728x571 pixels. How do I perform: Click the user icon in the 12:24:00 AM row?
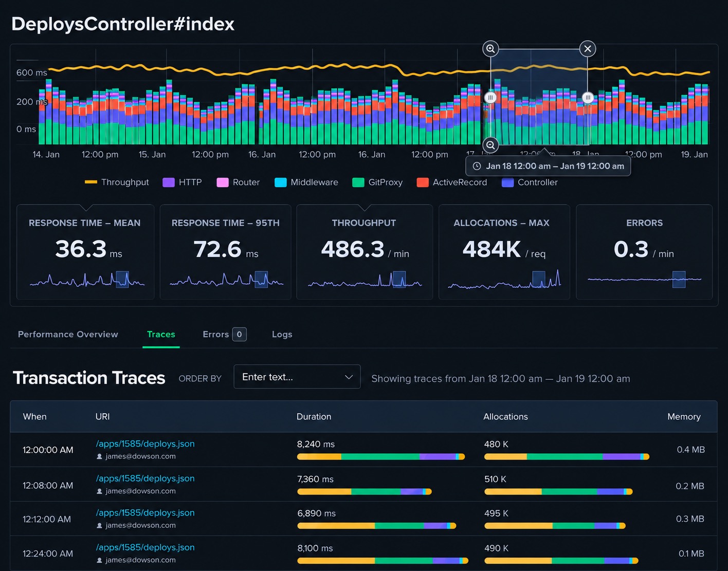point(99,560)
